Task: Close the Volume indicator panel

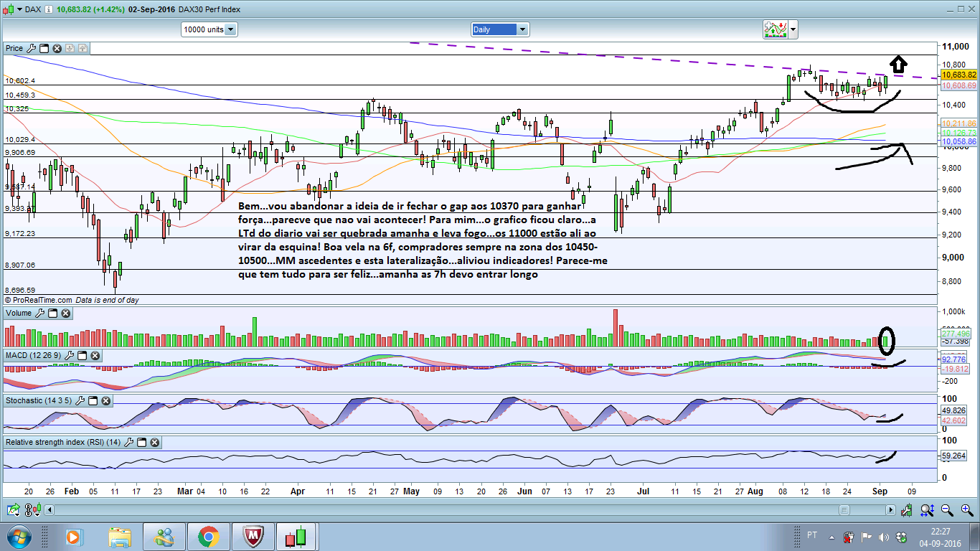Action: pyautogui.click(x=65, y=314)
